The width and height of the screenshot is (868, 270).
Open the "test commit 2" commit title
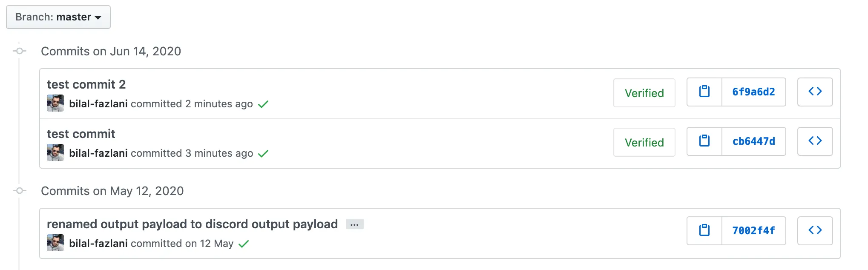point(86,84)
